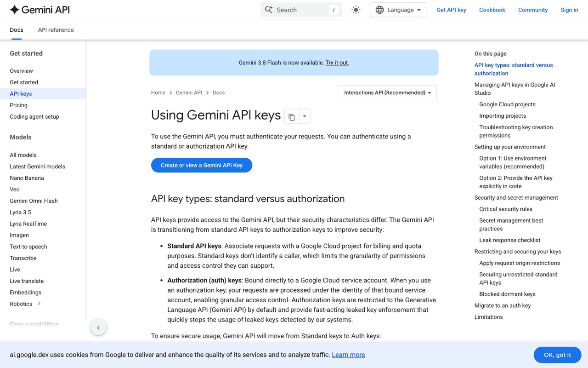Open the Cookbook link

(x=492, y=10)
